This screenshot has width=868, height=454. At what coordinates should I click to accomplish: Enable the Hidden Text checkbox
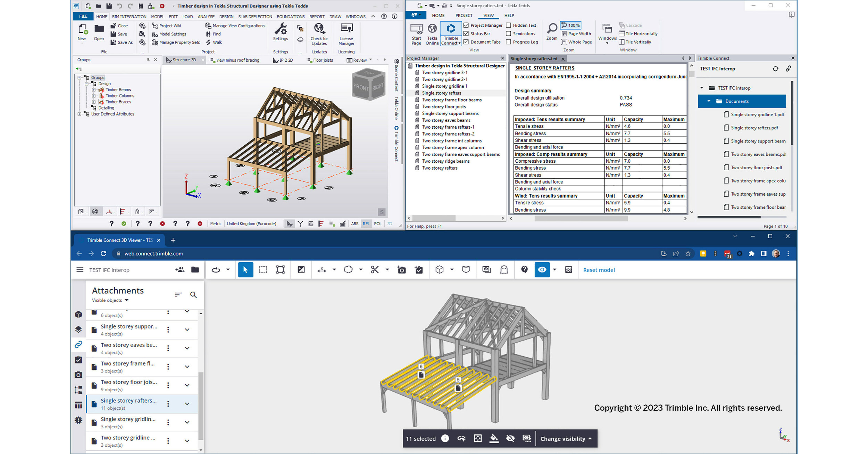(x=509, y=25)
